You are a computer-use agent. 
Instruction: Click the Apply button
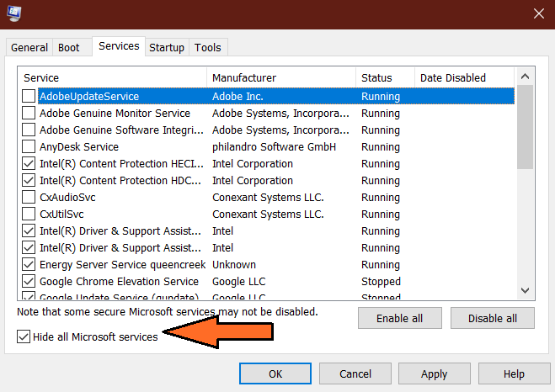[x=435, y=373]
